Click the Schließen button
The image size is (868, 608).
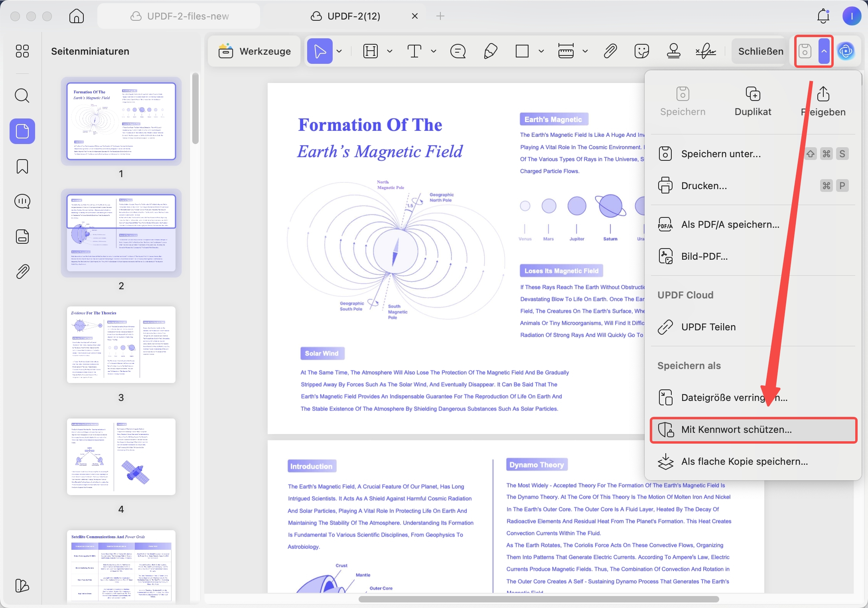(x=760, y=51)
